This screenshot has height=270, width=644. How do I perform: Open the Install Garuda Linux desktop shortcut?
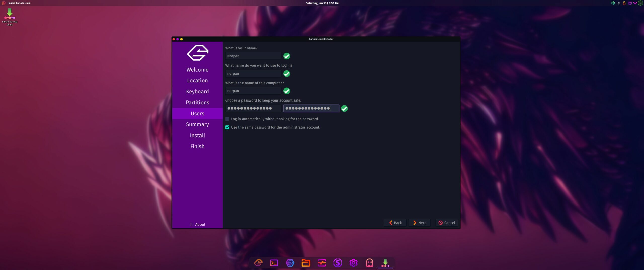click(10, 17)
